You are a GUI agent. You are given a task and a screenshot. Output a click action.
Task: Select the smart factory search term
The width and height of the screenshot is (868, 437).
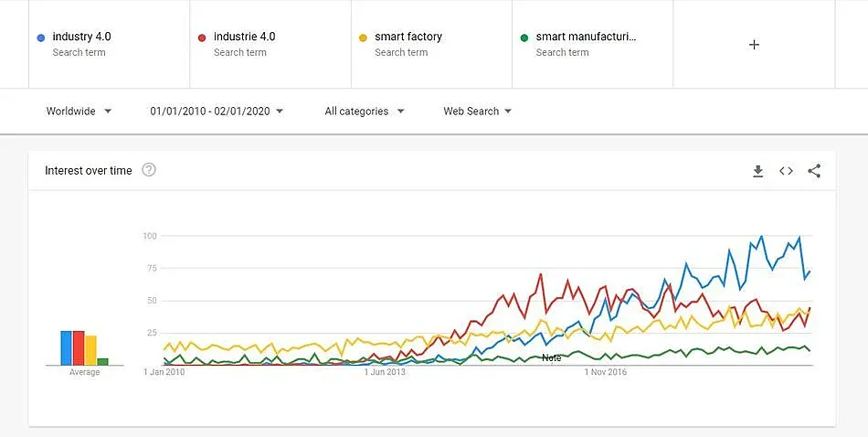[408, 37]
